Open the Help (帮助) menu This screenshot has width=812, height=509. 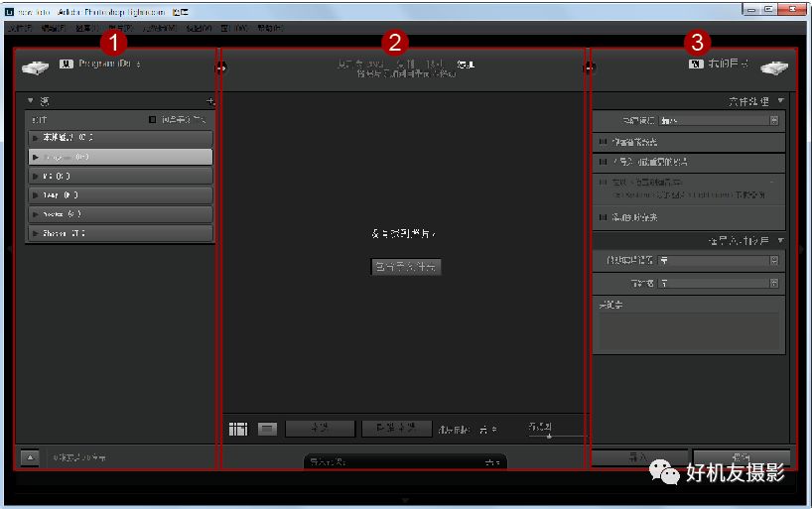click(x=270, y=28)
